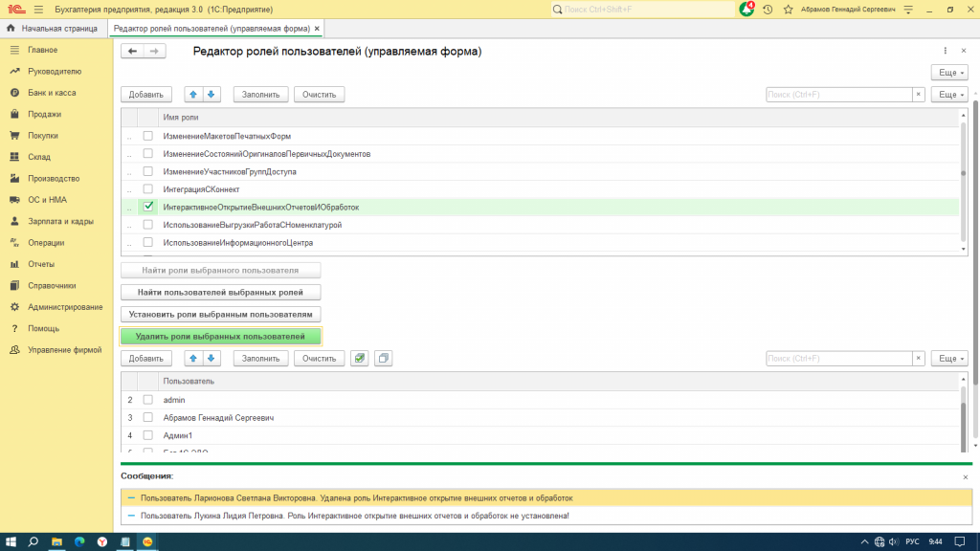980x551 pixels.
Task: Check ИспользованиеИнформационногоЦентра role
Action: 148,242
